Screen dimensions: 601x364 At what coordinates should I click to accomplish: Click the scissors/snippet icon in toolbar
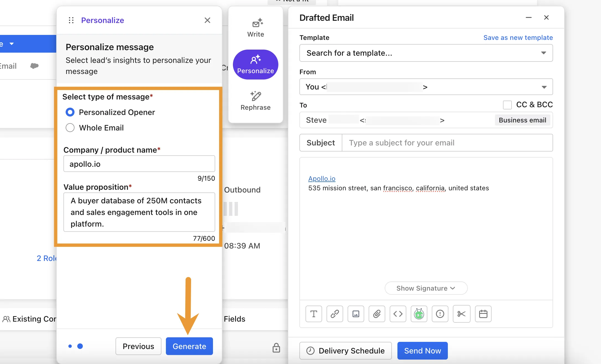pyautogui.click(x=461, y=314)
